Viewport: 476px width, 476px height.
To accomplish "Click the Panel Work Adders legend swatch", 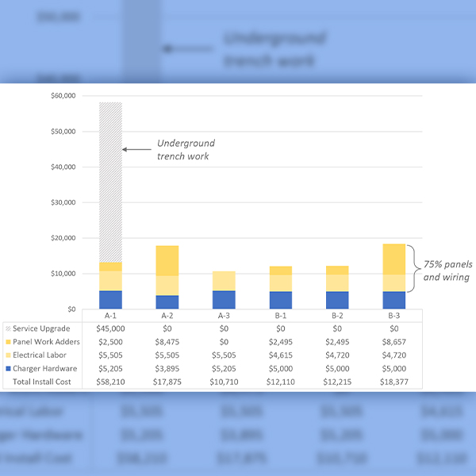I will 9,342.
